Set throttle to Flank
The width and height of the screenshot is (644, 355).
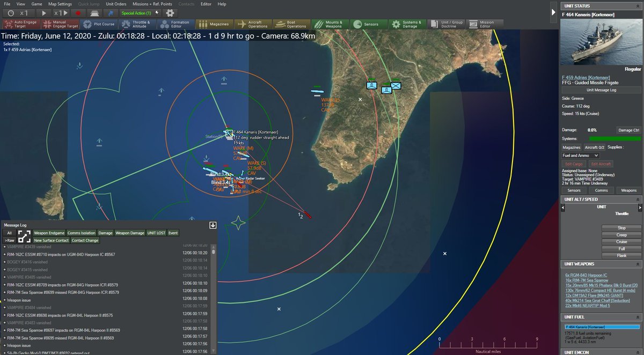click(x=621, y=256)
